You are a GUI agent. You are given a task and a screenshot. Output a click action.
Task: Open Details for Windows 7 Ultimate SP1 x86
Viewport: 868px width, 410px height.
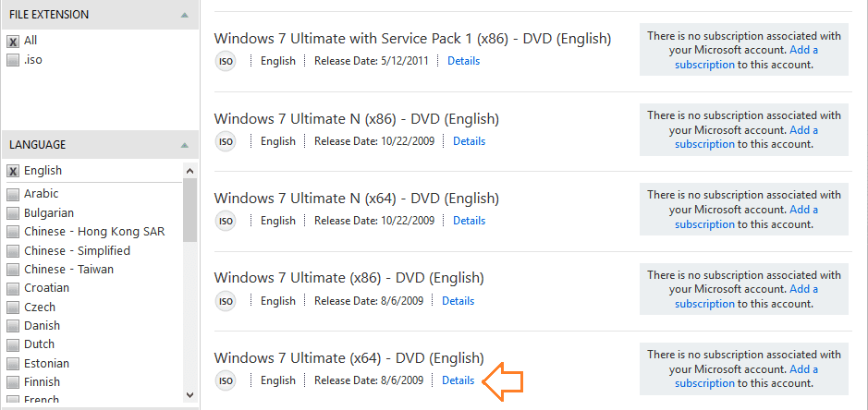coord(464,61)
